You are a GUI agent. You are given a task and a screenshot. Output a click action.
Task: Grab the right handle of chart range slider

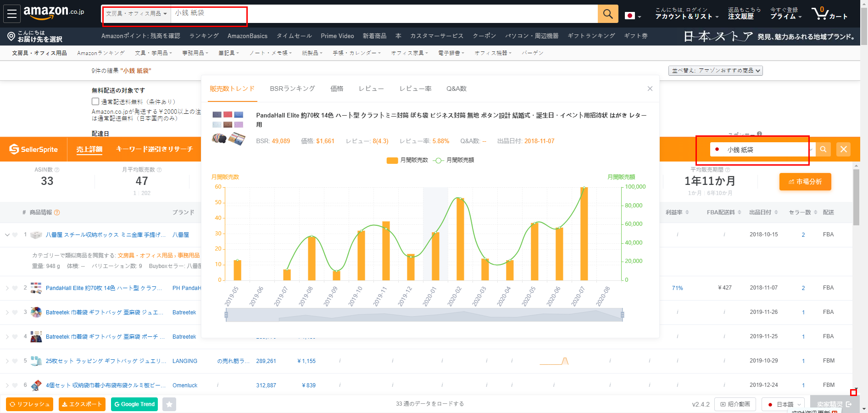[623, 315]
